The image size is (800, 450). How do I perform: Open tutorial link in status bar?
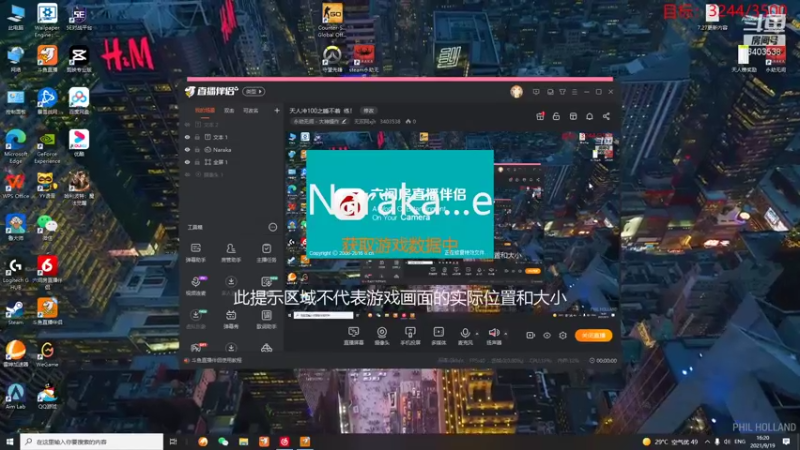tap(216, 360)
